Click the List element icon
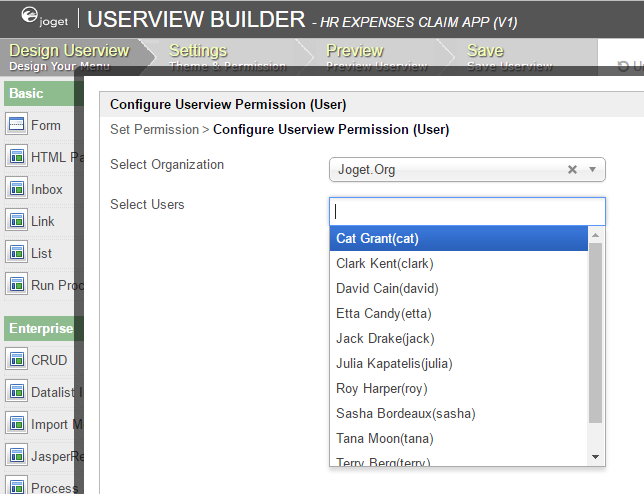 tap(16, 253)
